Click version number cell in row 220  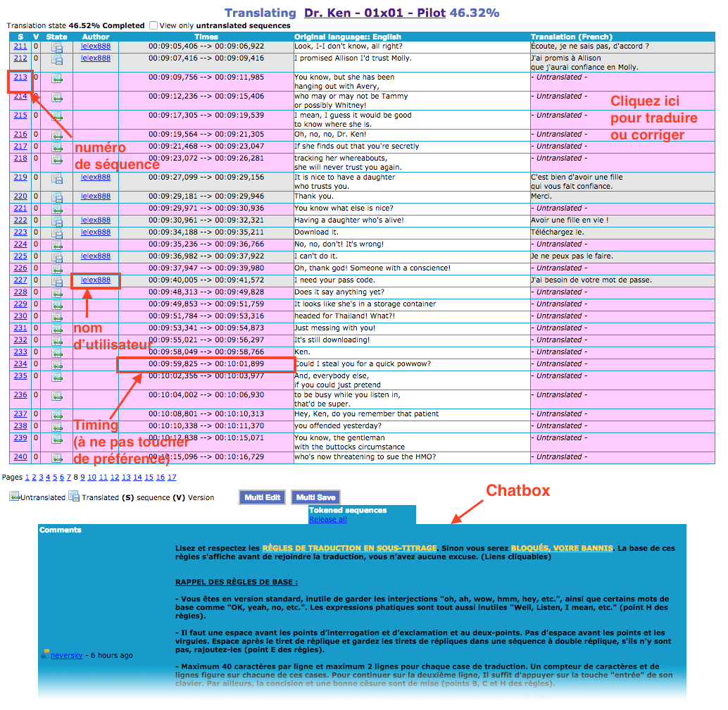[x=36, y=197]
